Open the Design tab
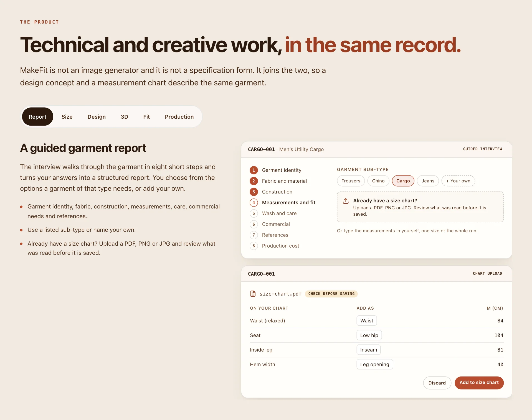Screen dimensions: 532x420 pyautogui.click(x=97, y=117)
